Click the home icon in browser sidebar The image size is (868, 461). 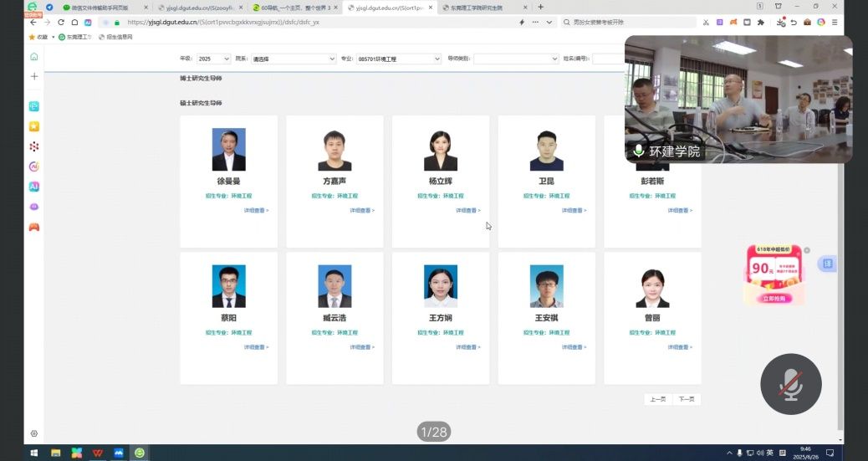(34, 57)
